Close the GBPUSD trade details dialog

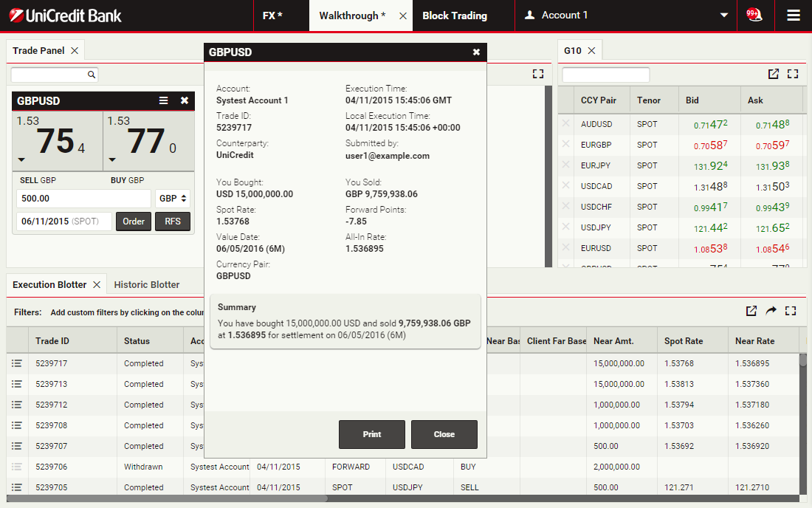pyautogui.click(x=444, y=434)
